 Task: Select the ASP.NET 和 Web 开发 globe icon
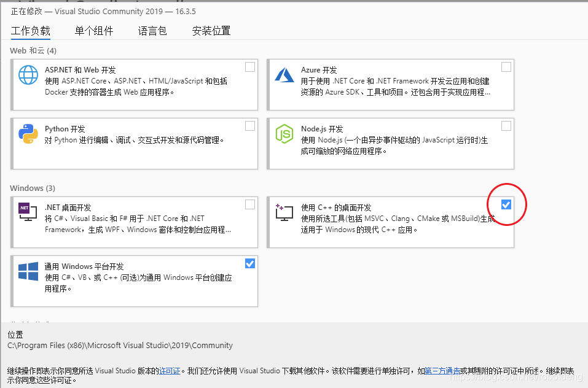[27, 76]
